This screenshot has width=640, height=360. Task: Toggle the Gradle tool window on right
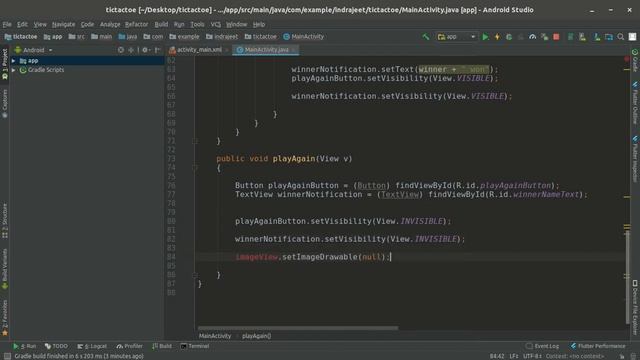point(635,60)
